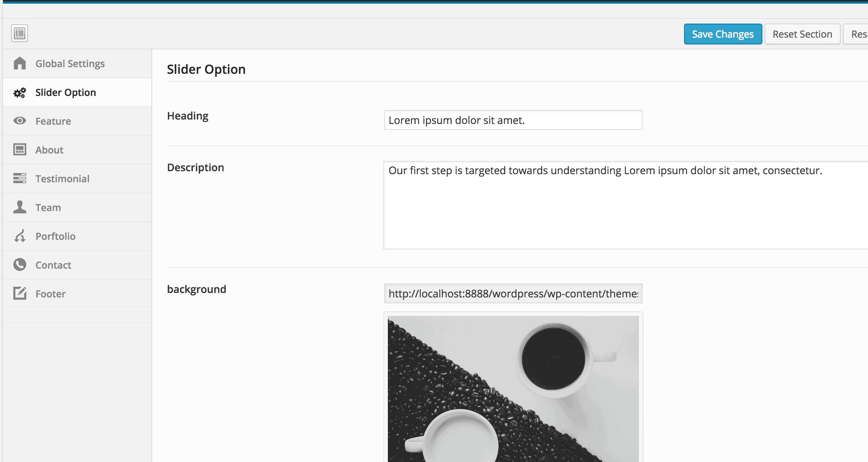Click the expand-all-options icon at top left
The height and width of the screenshot is (462, 868).
click(20, 33)
